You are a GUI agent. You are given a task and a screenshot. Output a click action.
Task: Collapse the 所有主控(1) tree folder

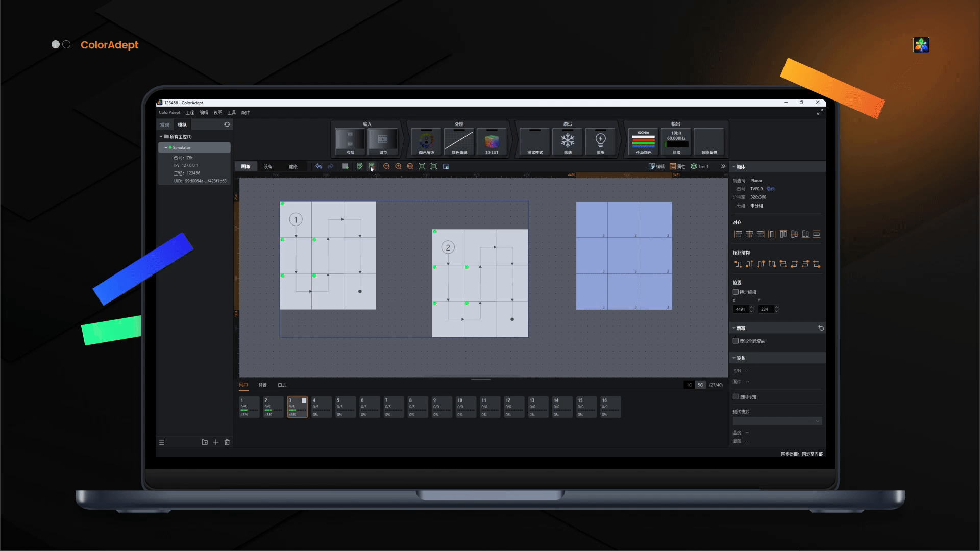(x=161, y=137)
